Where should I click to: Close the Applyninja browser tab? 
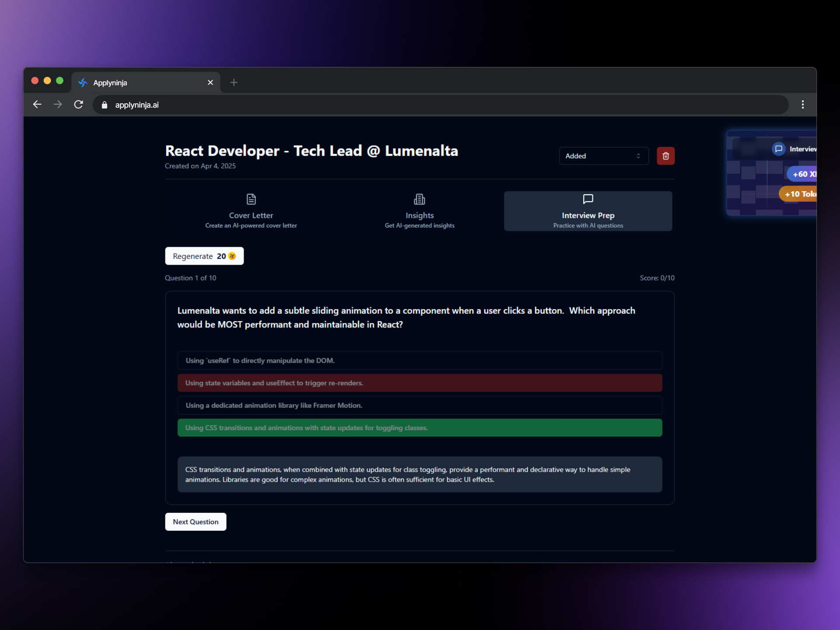(x=210, y=82)
